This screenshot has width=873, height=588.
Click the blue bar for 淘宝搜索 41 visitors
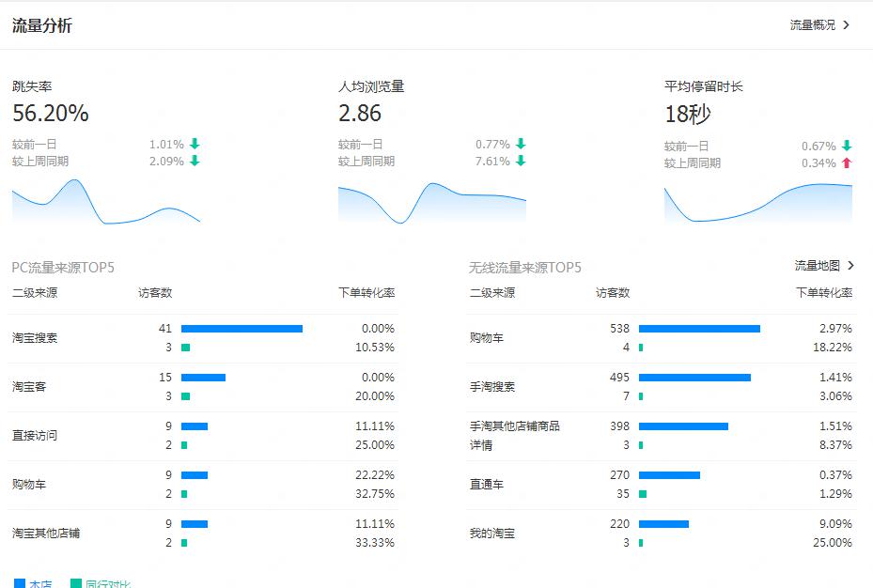pyautogui.click(x=242, y=329)
